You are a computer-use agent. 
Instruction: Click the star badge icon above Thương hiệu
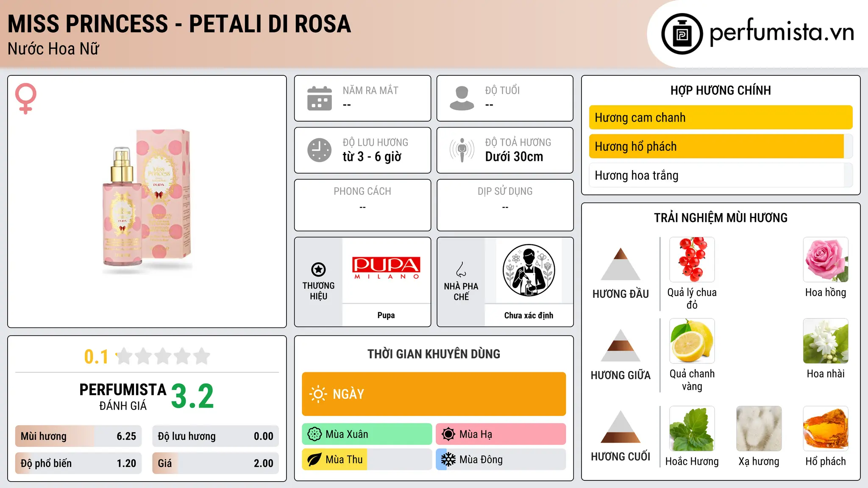click(318, 269)
